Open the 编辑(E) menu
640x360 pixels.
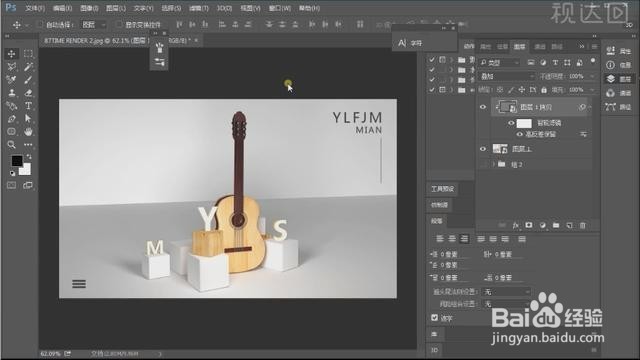pyautogui.click(x=62, y=8)
